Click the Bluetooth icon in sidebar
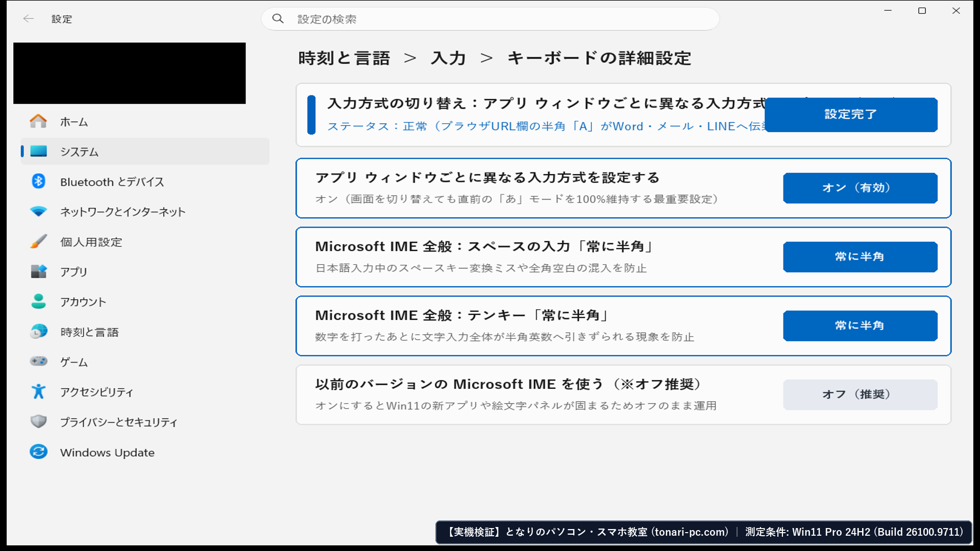The height and width of the screenshot is (551, 980). 38,182
